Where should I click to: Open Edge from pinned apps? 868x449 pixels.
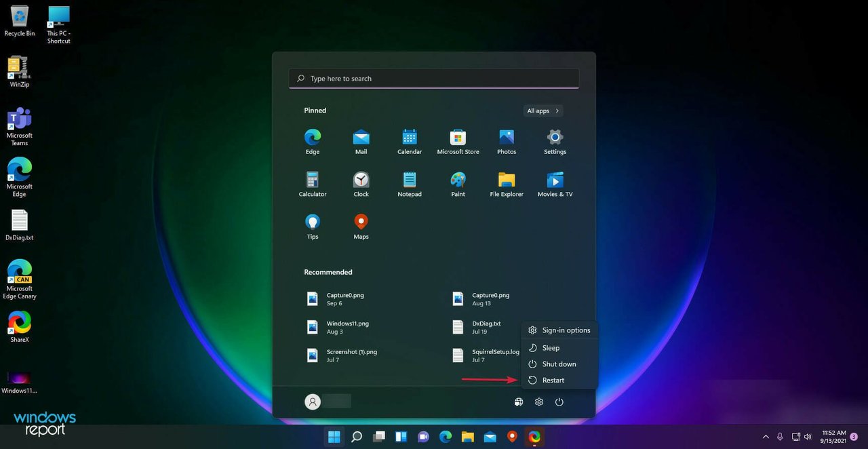(x=312, y=142)
